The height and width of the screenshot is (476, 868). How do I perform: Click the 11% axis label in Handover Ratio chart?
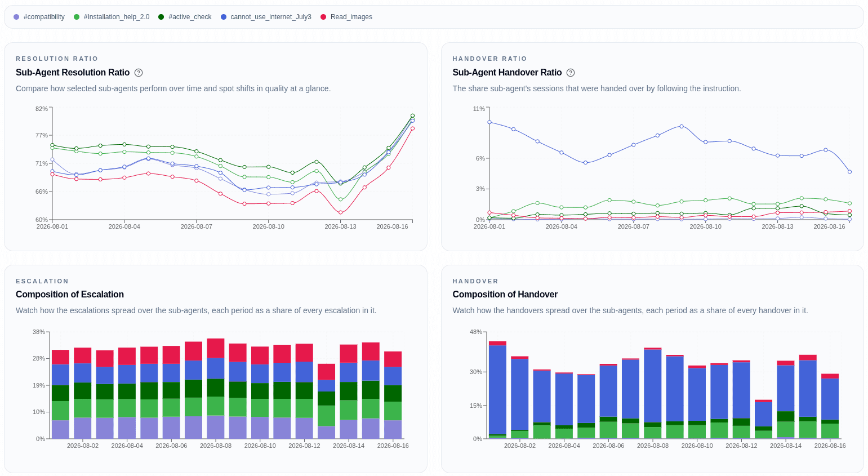pyautogui.click(x=479, y=109)
